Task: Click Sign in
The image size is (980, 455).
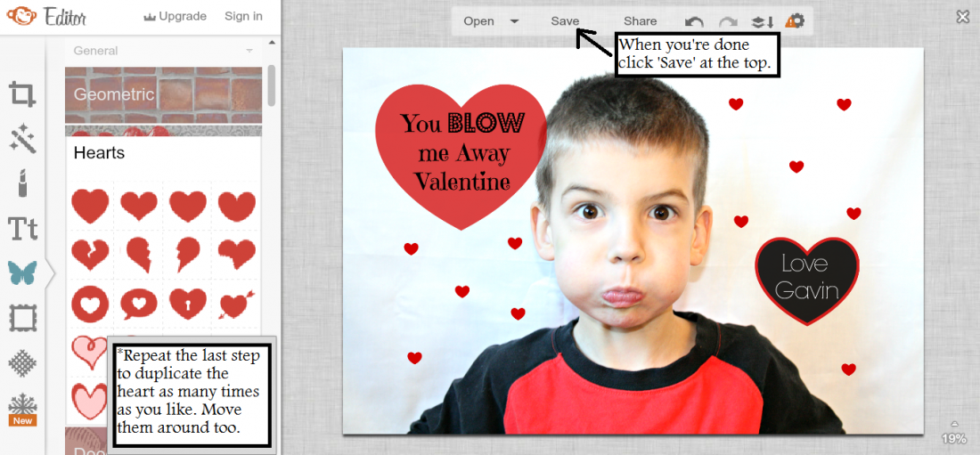Action: pos(244,17)
